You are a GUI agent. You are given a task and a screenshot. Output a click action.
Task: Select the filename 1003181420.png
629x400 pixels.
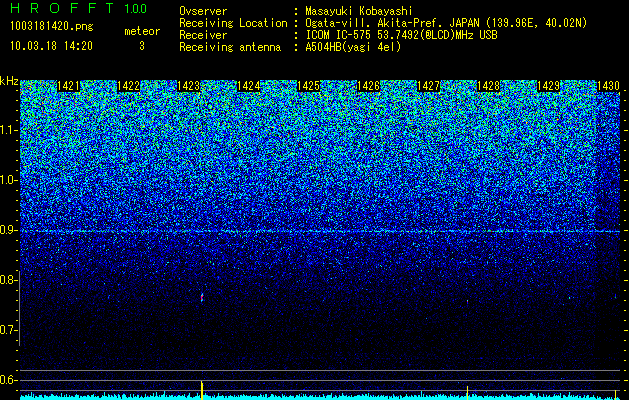pos(52,26)
